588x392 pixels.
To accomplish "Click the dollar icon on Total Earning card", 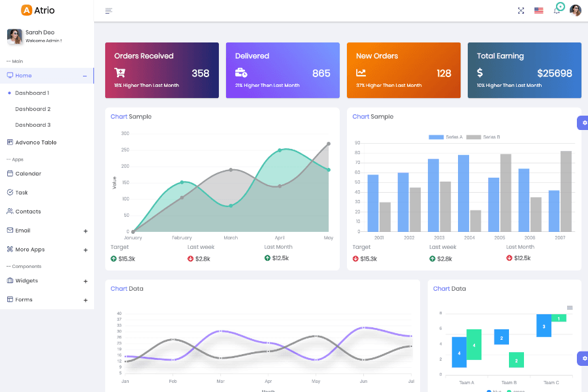I will tap(480, 72).
